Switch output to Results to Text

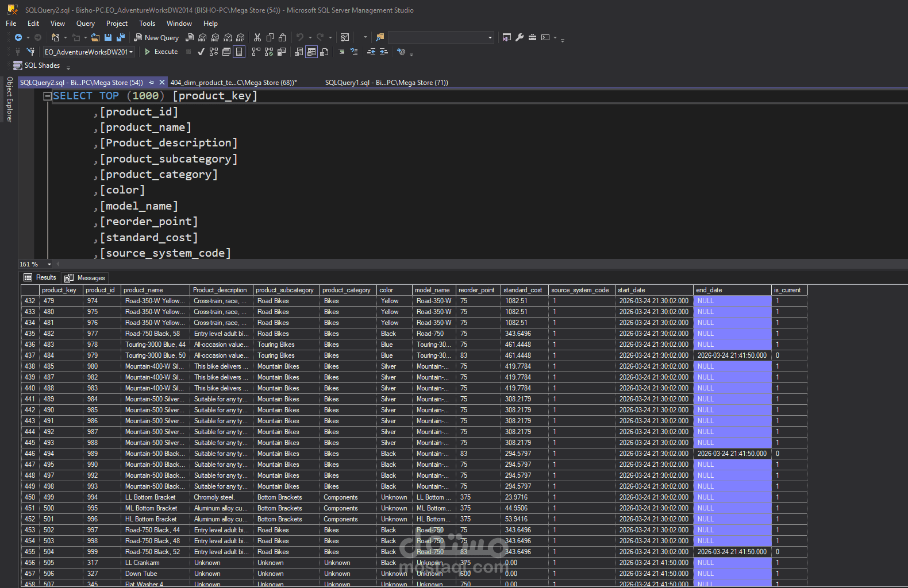point(299,52)
